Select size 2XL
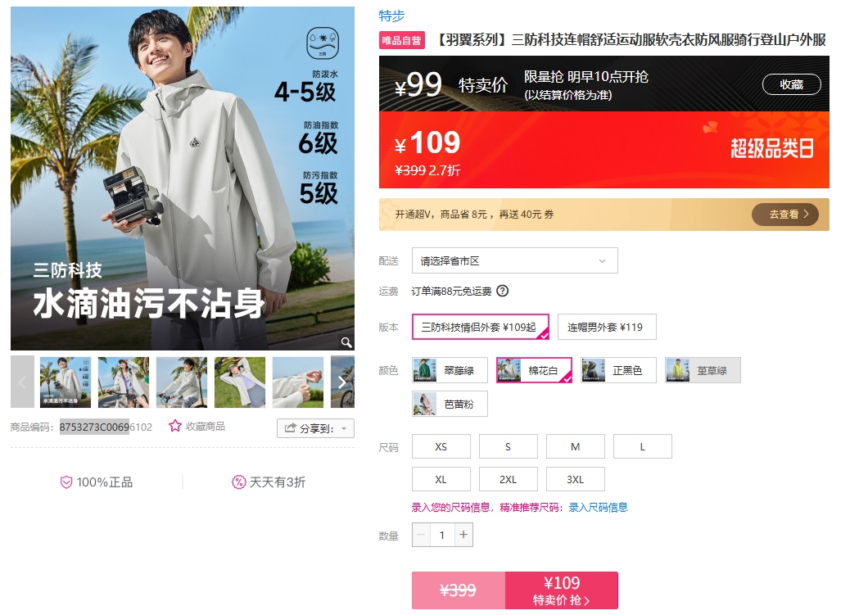This screenshot has height=615, width=868. point(509,479)
